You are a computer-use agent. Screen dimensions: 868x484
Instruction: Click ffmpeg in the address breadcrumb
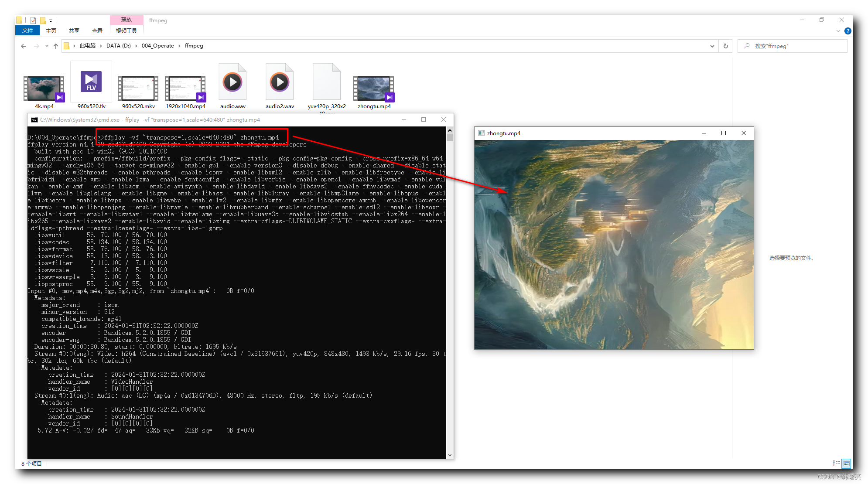[x=194, y=46]
